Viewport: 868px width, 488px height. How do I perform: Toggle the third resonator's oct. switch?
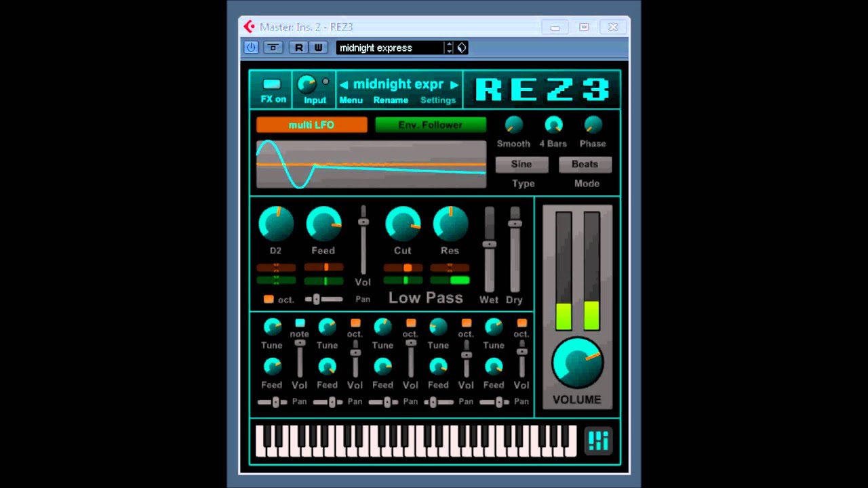411,323
